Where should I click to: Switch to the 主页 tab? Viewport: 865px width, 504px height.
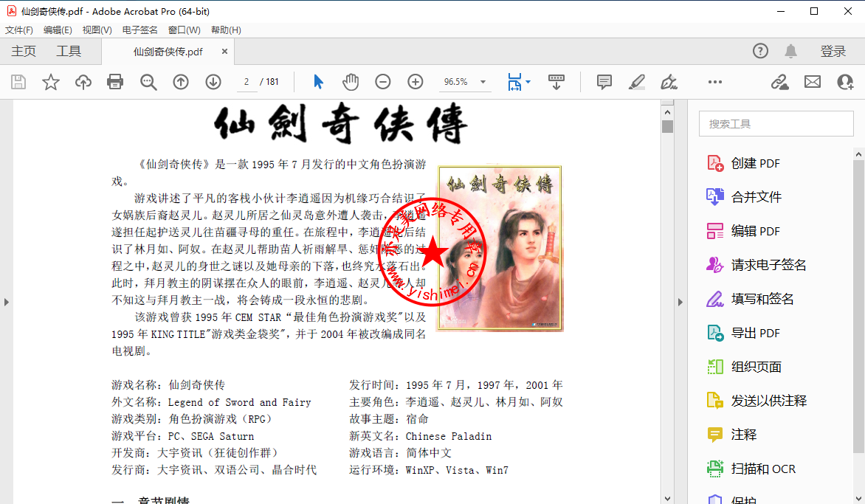pos(24,51)
